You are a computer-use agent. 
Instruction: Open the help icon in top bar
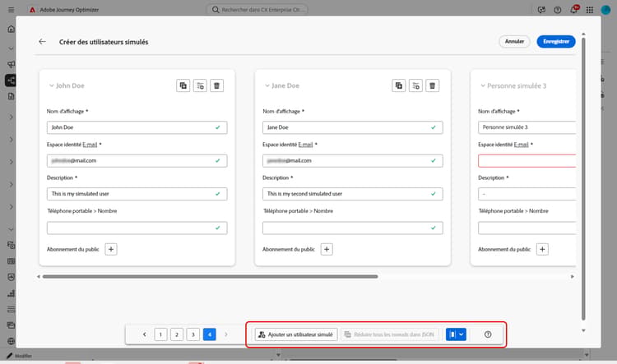558,10
